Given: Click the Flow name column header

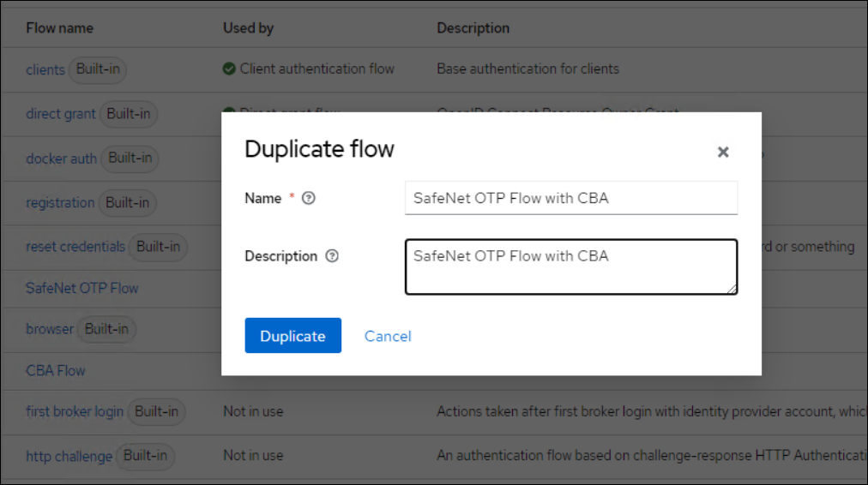Looking at the screenshot, I should [x=60, y=28].
